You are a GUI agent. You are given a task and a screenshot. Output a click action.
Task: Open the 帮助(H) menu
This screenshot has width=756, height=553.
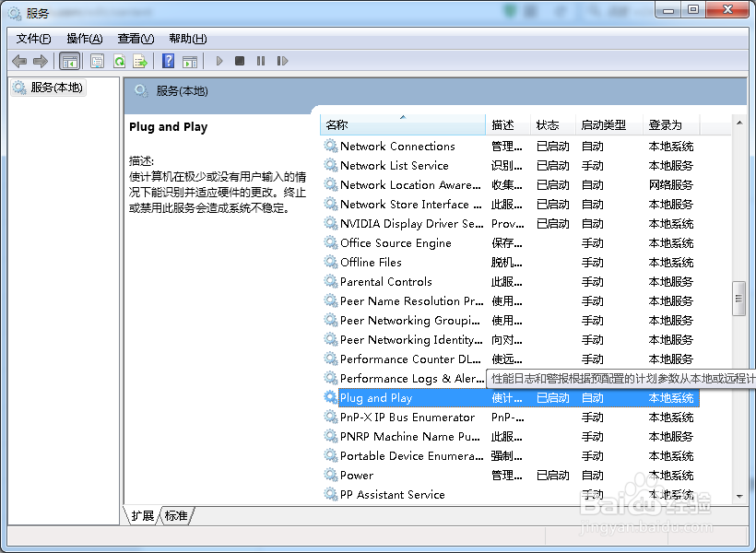pyautogui.click(x=187, y=39)
